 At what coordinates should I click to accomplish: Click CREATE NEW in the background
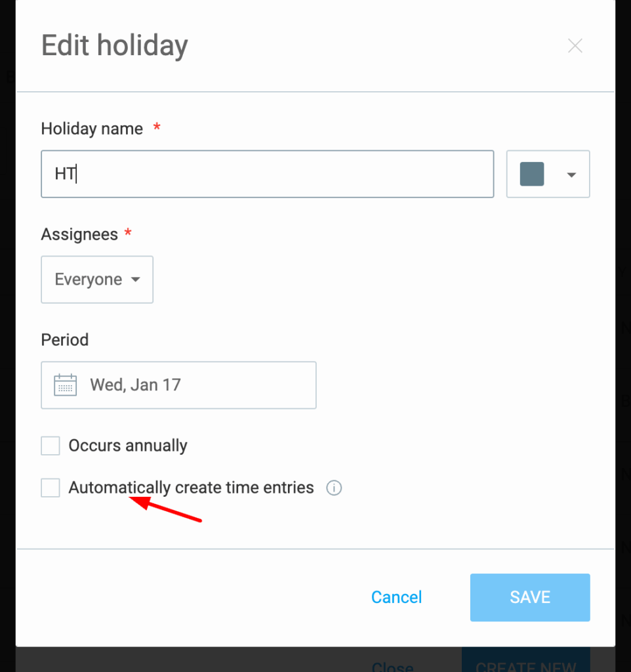[x=525, y=665]
